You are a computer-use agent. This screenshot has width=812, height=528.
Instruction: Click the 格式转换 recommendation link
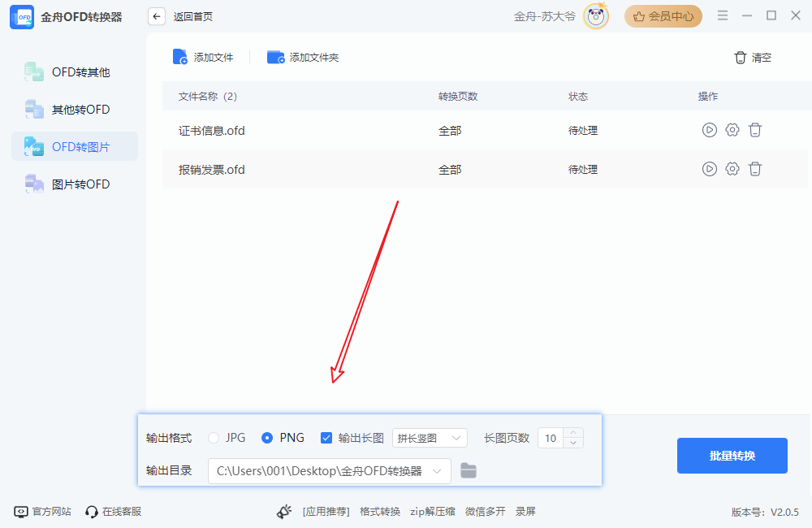[380, 512]
